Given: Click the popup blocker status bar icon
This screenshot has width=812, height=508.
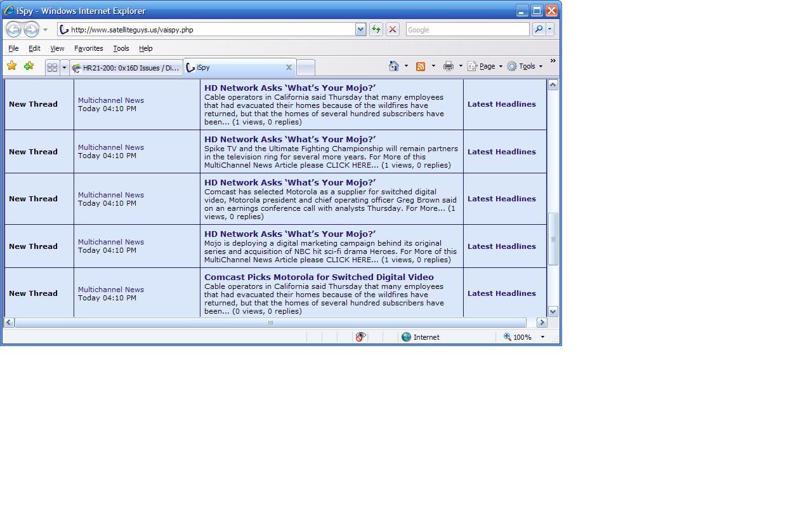Looking at the screenshot, I should (360, 337).
